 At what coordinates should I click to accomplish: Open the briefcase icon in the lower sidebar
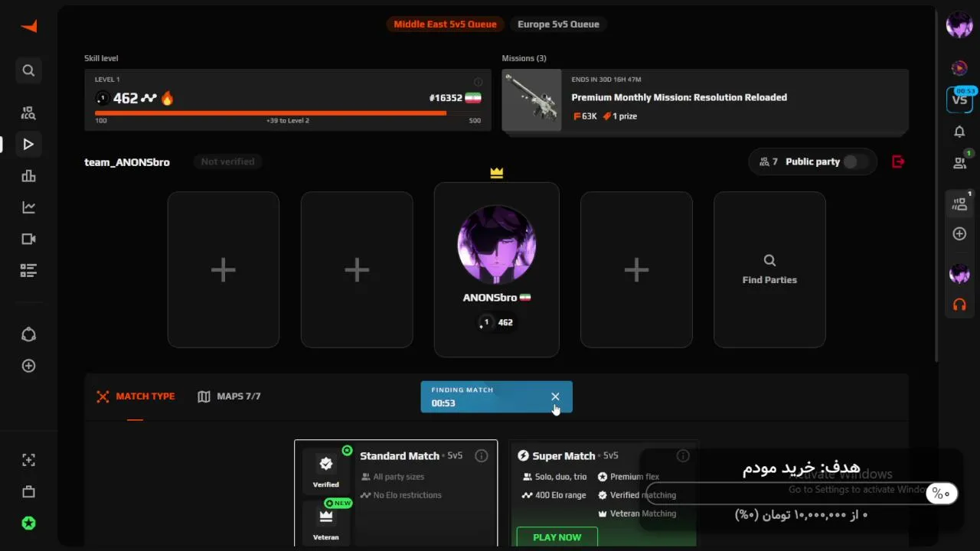click(28, 491)
